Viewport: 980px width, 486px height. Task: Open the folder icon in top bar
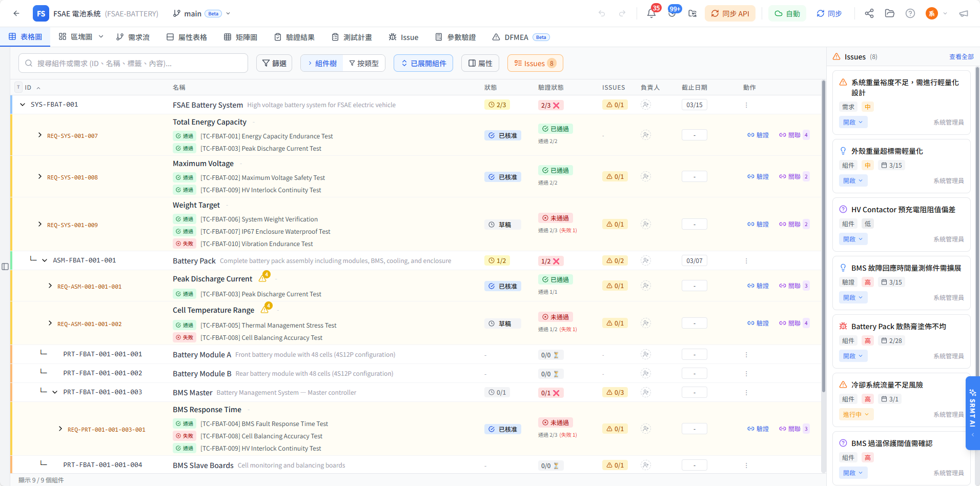(x=890, y=14)
